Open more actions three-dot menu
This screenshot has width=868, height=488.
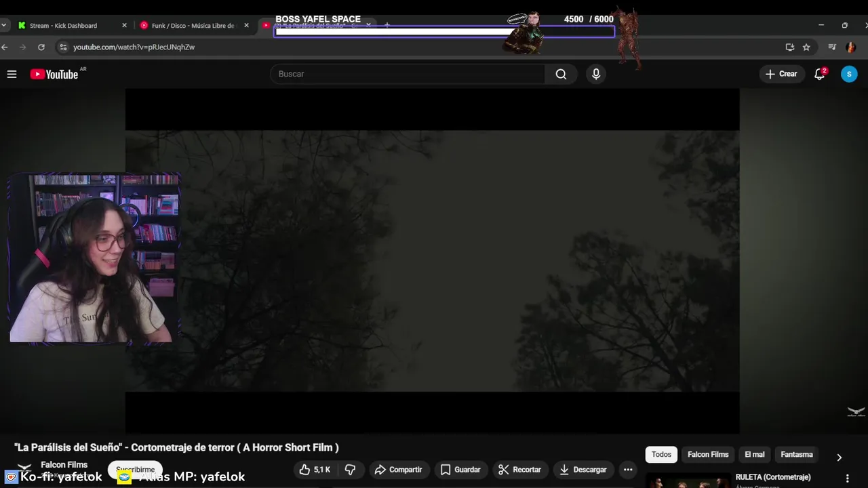(x=628, y=470)
